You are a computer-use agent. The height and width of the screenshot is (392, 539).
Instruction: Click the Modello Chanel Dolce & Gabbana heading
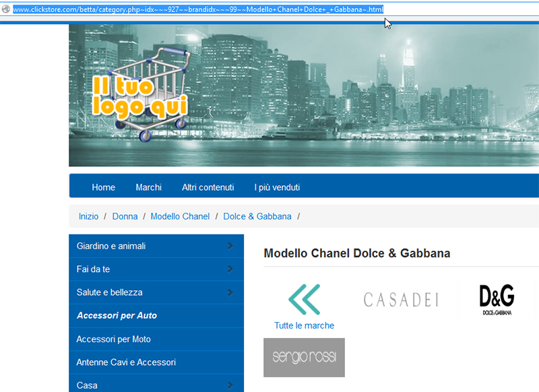[357, 253]
